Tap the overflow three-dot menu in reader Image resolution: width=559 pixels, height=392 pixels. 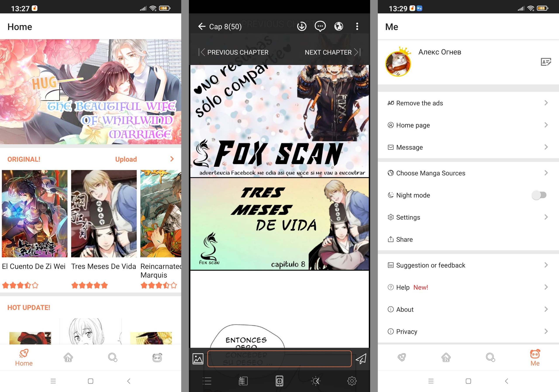coord(357,26)
